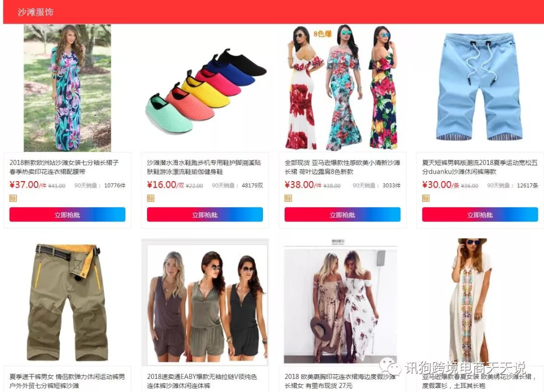Open the colorful water shoes product image

pos(206,91)
